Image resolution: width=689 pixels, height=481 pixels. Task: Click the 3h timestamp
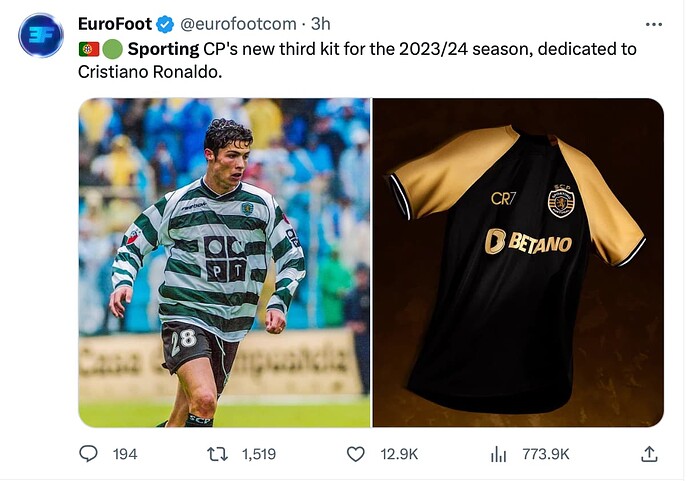321,24
